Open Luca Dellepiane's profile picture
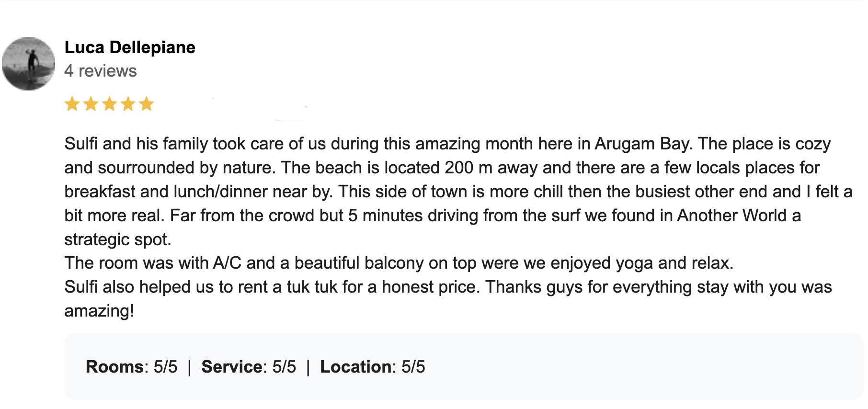This screenshot has height=409, width=868. pos(28,64)
